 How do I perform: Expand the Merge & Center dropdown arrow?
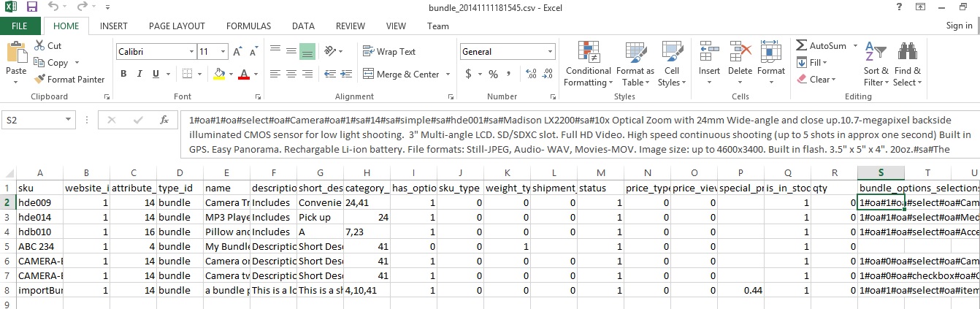pos(447,75)
